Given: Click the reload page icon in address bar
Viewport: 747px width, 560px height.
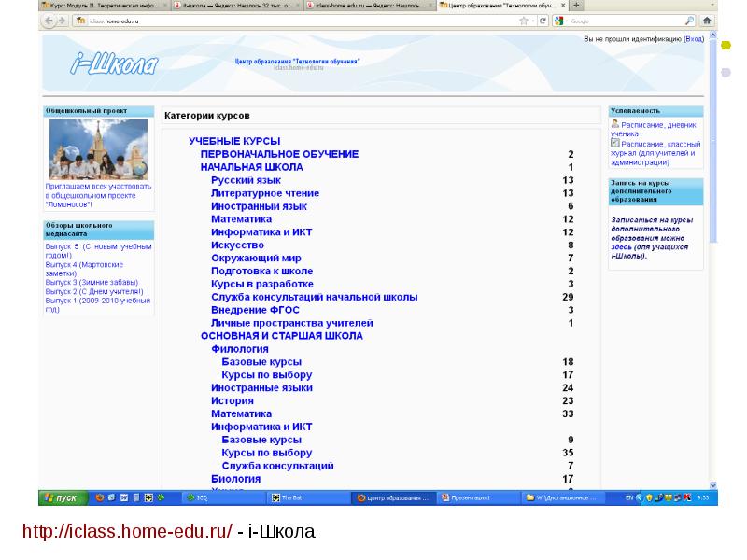Looking at the screenshot, I should click(543, 21).
